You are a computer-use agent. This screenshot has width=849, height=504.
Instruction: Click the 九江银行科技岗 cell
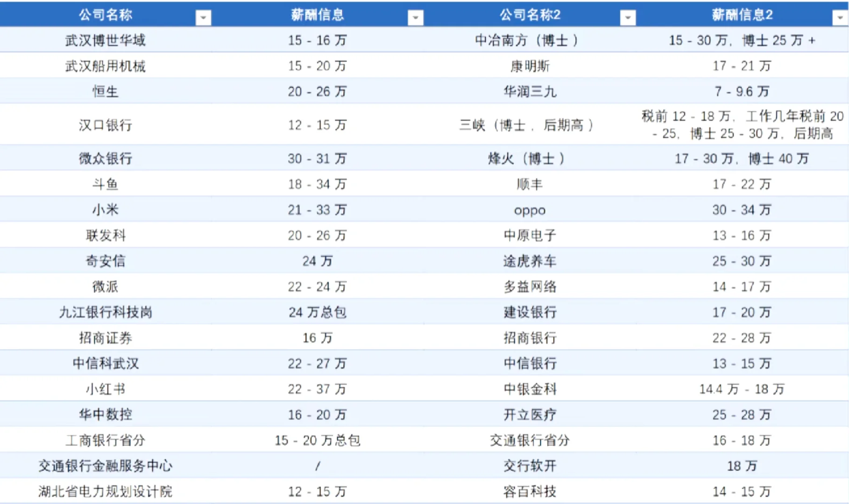(106, 312)
